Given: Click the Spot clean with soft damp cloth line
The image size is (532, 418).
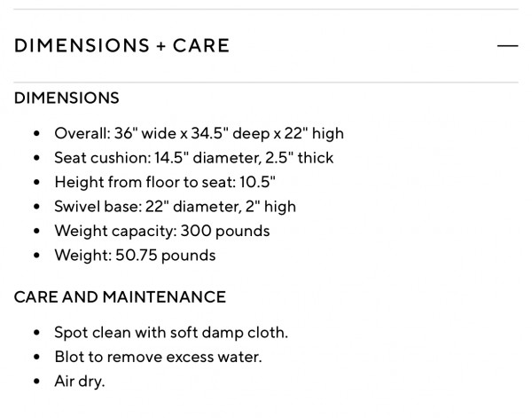Looking at the screenshot, I should pyautogui.click(x=171, y=333).
